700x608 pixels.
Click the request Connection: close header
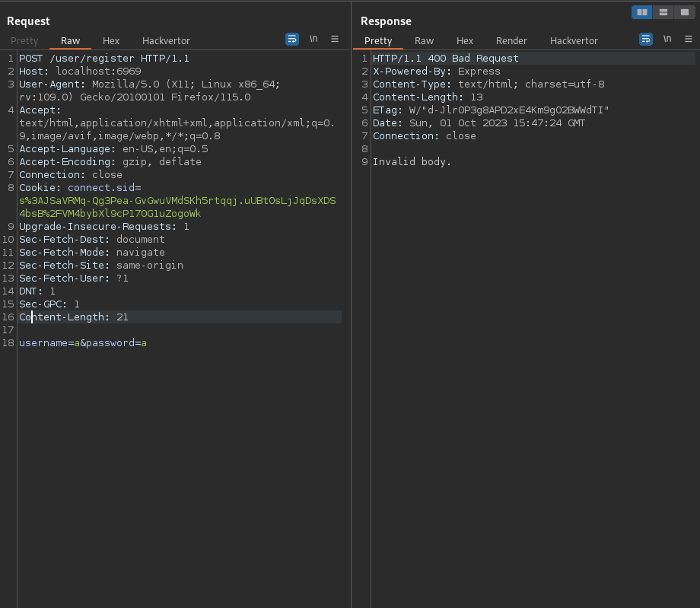click(x=71, y=174)
